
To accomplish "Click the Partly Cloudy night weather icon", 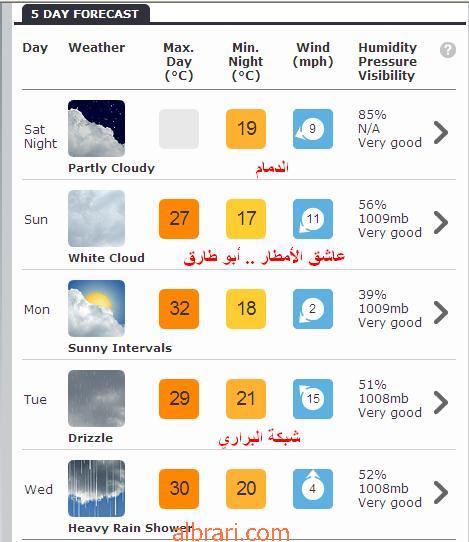I will point(96,128).
